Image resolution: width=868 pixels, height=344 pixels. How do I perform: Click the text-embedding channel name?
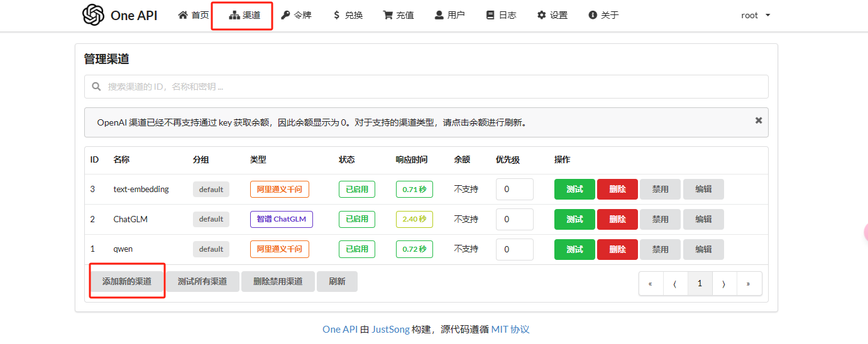coord(141,189)
